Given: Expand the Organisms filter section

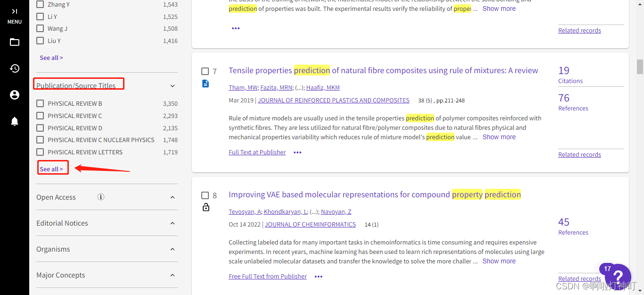Looking at the screenshot, I should (x=173, y=249).
